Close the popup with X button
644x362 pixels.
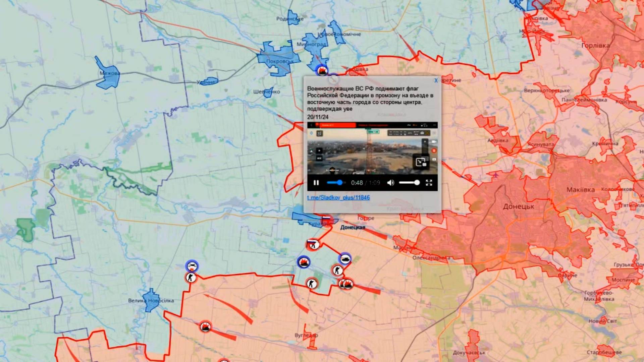[x=436, y=80]
